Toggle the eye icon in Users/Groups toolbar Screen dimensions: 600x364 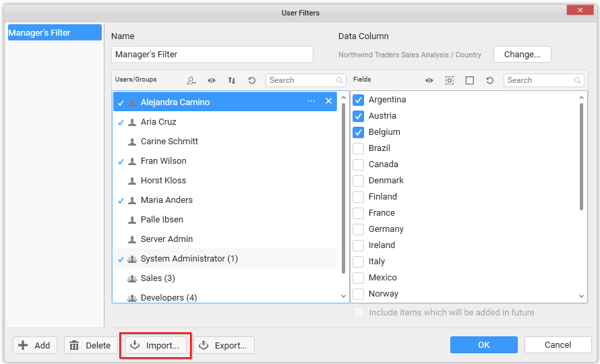pos(212,80)
